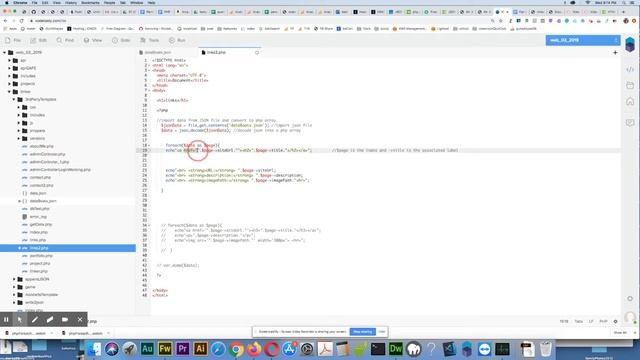Expand the versions folder
This screenshot has width=640, height=360.
pyautogui.click(x=19, y=138)
